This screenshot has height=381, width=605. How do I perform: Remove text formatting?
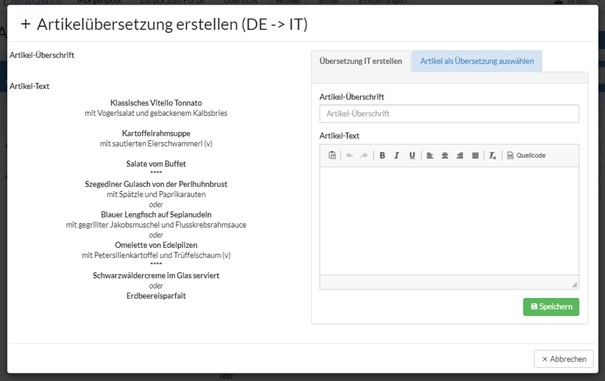tap(493, 155)
